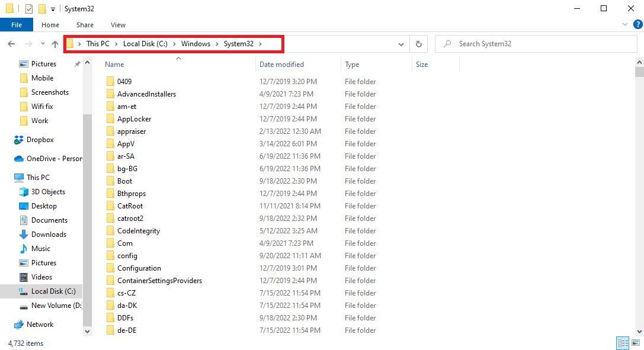Sort by the Date modified column
The height and width of the screenshot is (350, 644).
coord(281,65)
